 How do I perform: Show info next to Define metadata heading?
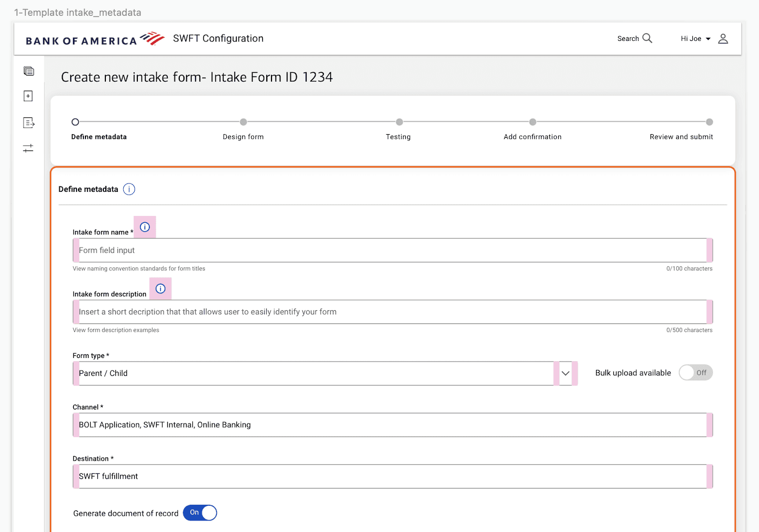(x=129, y=189)
